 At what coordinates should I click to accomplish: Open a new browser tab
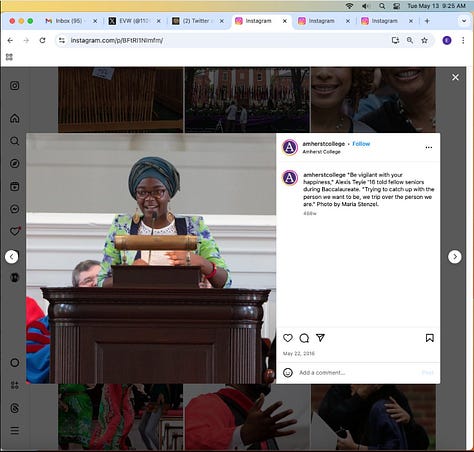pos(427,21)
